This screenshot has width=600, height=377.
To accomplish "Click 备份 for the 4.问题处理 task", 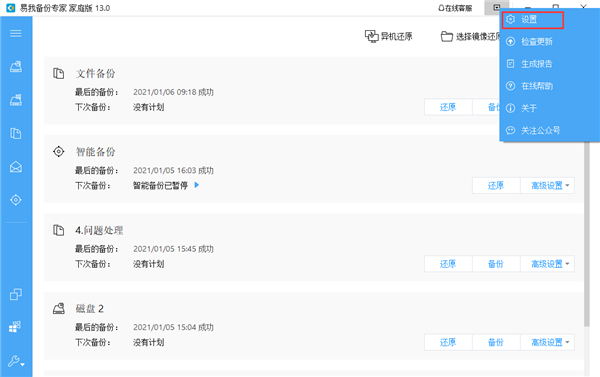I will coord(496,264).
